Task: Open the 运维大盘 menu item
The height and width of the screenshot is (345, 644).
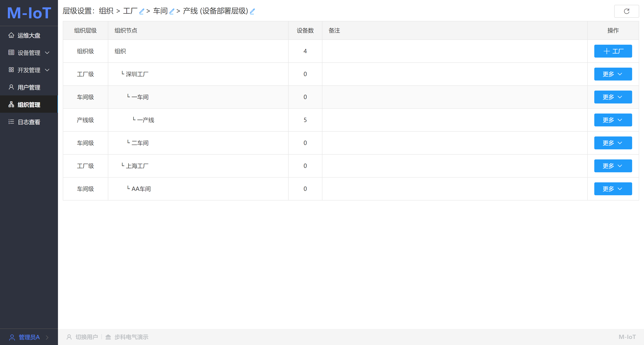Action: click(29, 35)
